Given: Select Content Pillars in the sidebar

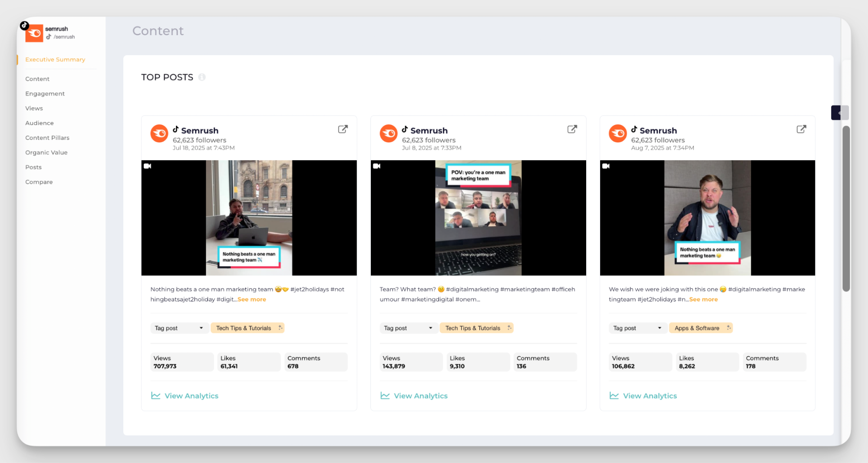Looking at the screenshot, I should [47, 138].
